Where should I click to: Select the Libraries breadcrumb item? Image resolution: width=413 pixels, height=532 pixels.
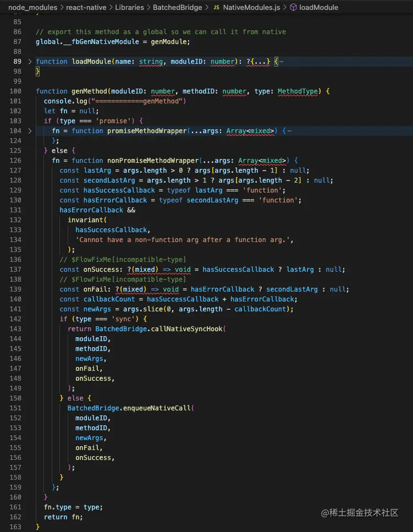pyautogui.click(x=129, y=7)
